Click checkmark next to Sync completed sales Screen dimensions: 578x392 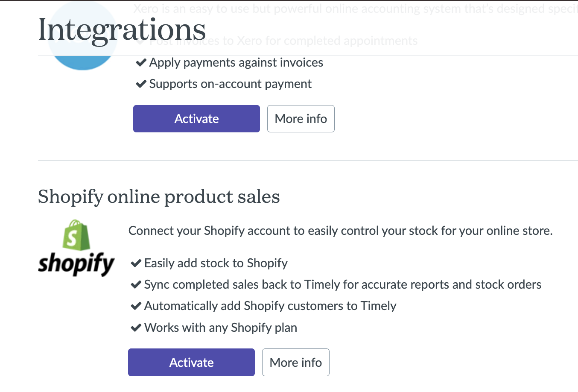(x=136, y=285)
